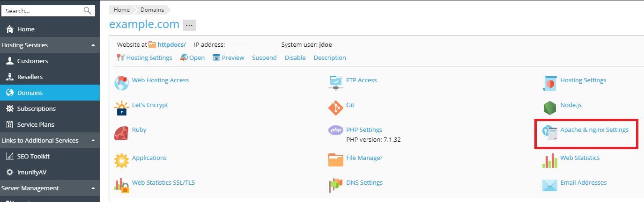Image resolution: width=644 pixels, height=202 pixels.
Task: Click the Apache & nginx Settings link
Action: [594, 130]
